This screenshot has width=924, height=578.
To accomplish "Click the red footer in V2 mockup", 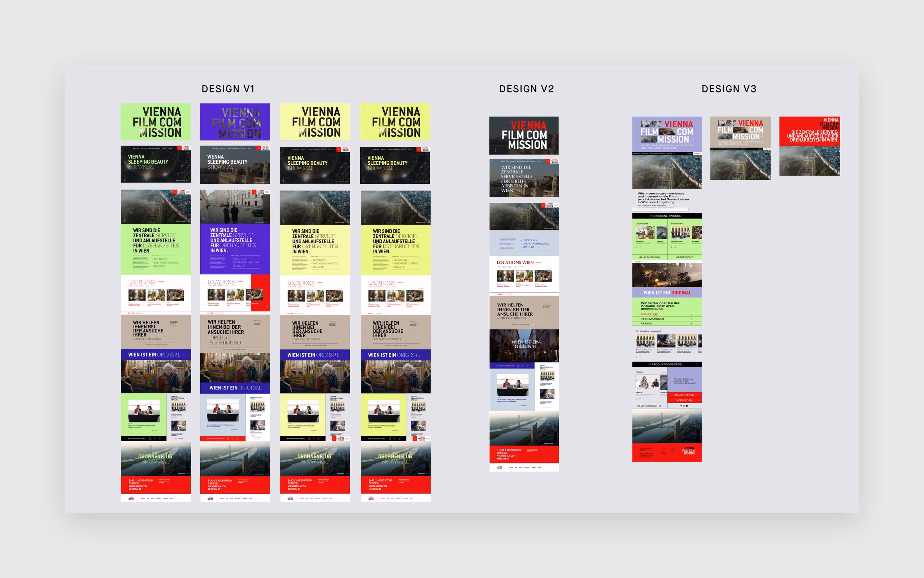I will point(524,454).
